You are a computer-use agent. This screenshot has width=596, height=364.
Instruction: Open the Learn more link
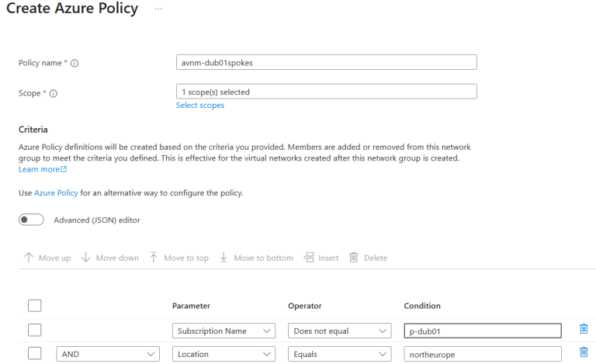tap(39, 169)
